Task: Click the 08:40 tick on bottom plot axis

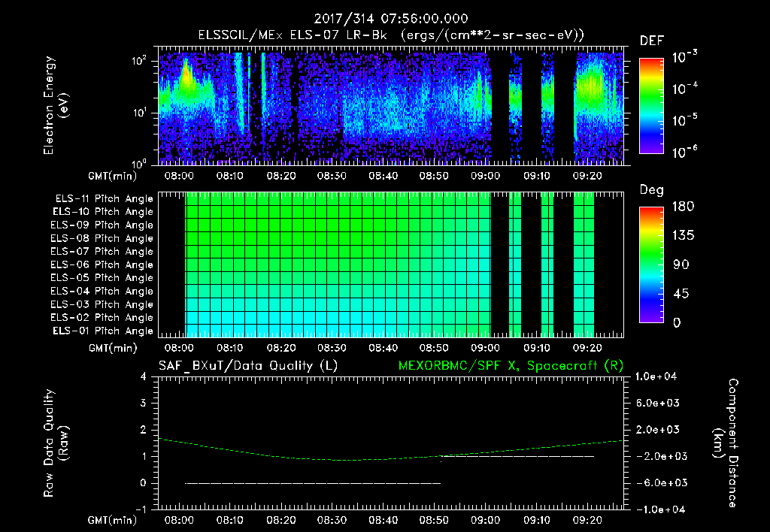Action: 383,520
